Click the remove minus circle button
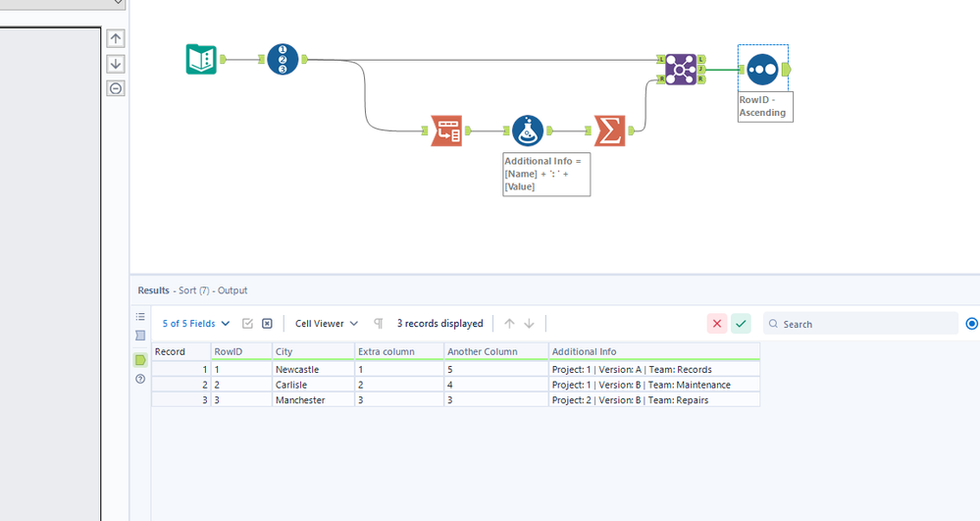980x521 pixels. 116,88
